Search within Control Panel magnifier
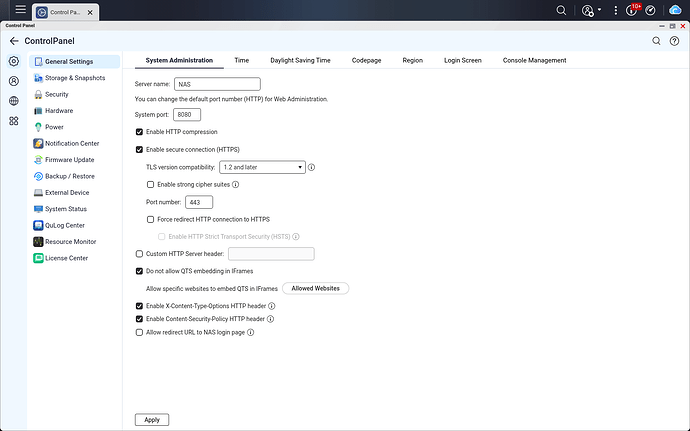This screenshot has width=690, height=431. click(x=656, y=41)
